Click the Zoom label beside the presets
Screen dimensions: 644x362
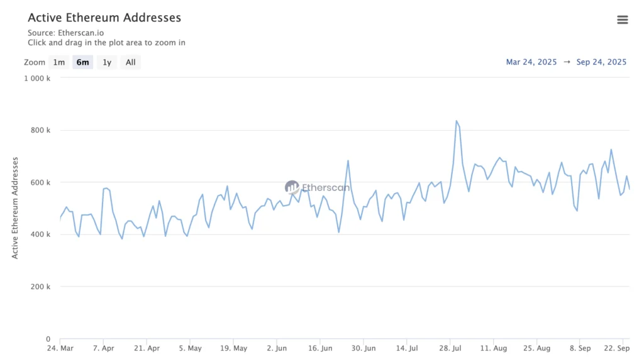35,62
